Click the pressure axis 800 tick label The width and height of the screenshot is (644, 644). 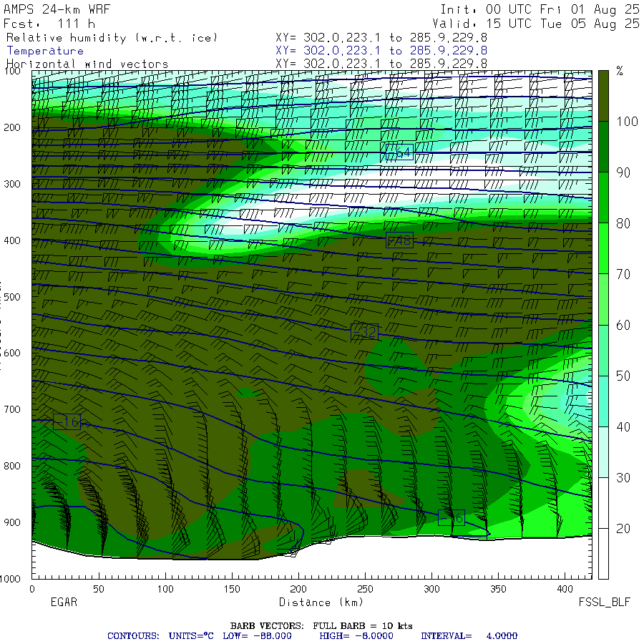point(12,466)
